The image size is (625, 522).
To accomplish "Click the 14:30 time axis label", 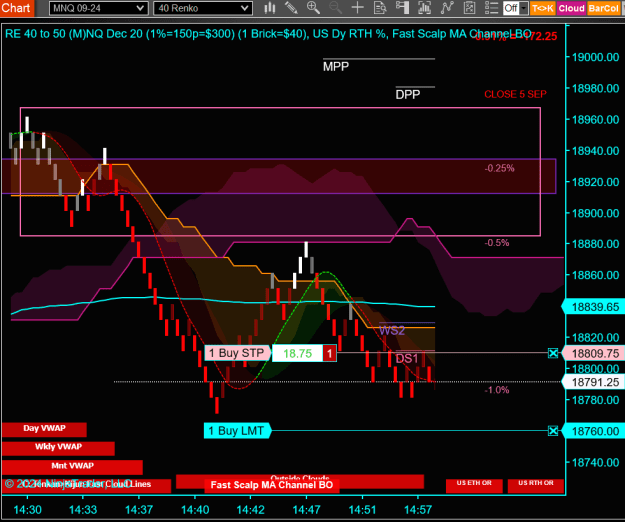I will 28,510.
